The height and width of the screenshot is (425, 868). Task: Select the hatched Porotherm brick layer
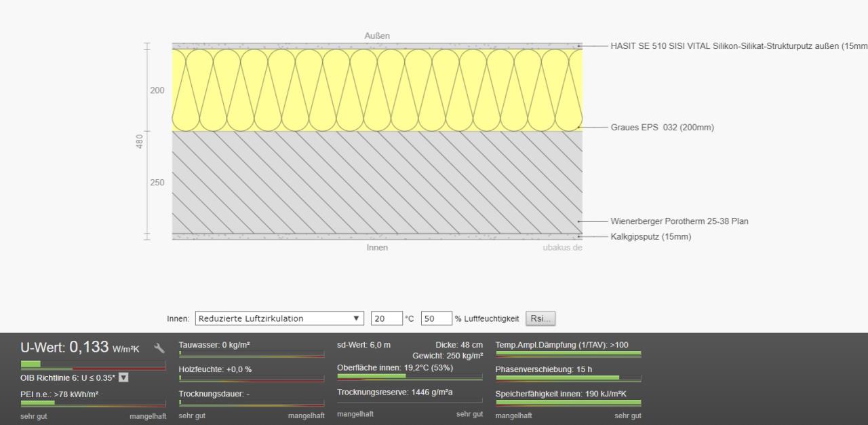377,182
